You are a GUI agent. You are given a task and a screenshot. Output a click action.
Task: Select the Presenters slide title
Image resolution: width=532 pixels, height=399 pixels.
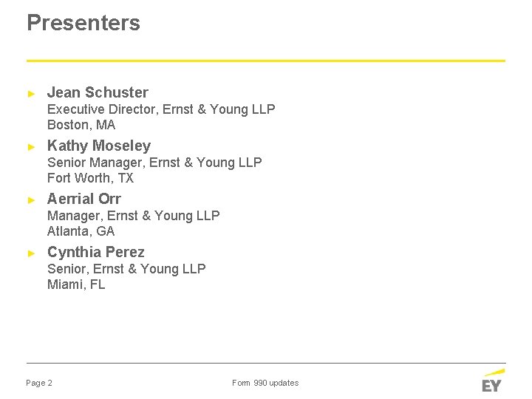point(83,23)
